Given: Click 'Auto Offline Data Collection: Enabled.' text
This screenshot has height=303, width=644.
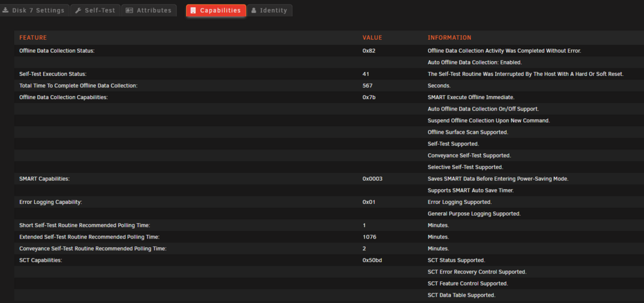Looking at the screenshot, I should coord(475,62).
